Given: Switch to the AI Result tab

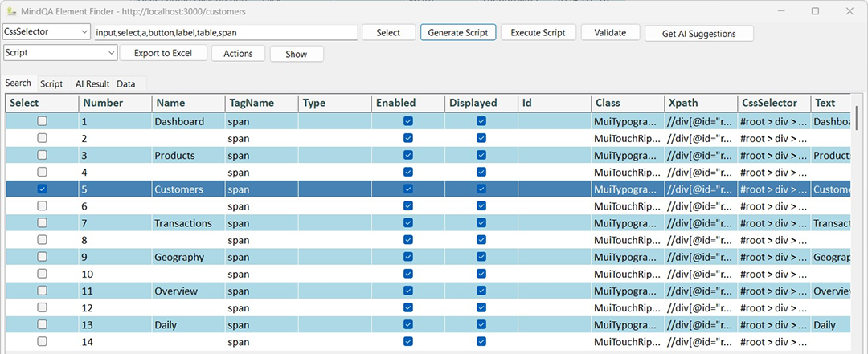Looking at the screenshot, I should pos(92,84).
